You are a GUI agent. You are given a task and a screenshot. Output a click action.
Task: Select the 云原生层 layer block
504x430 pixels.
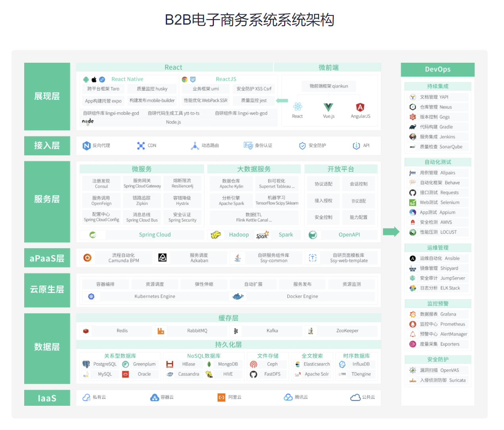[x=47, y=290]
